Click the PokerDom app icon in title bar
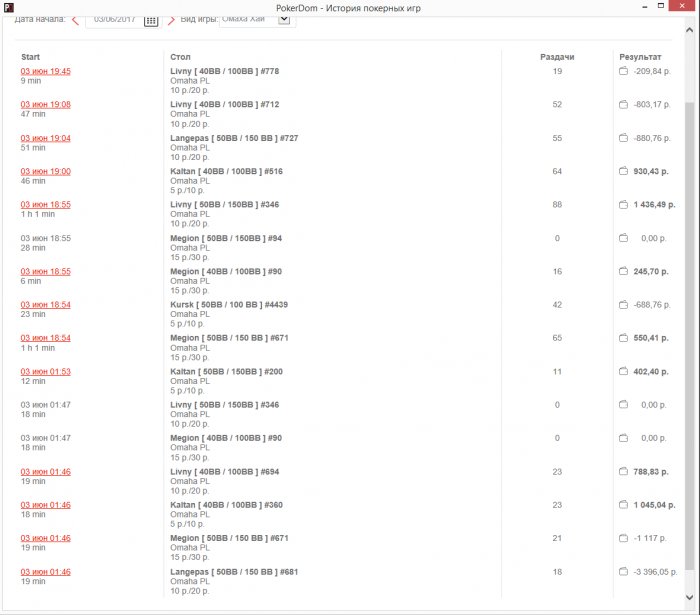700x615 pixels. click(x=8, y=8)
